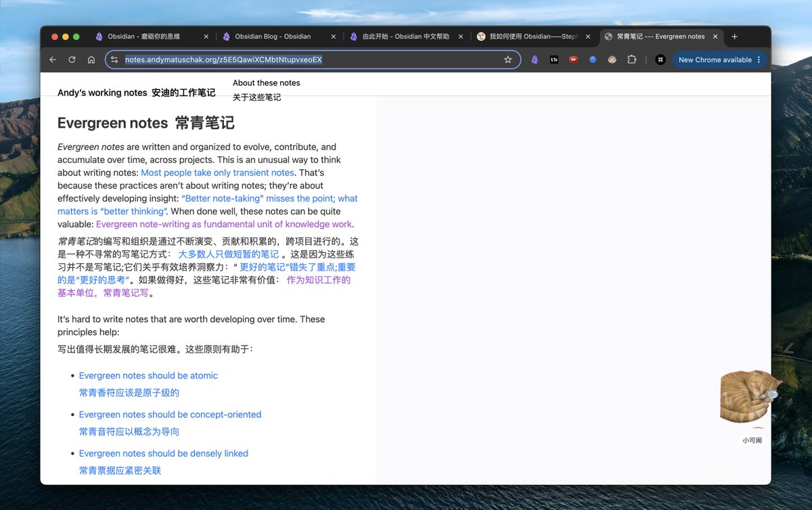The image size is (812, 510).
Task: Open Evergreen note-writing as fundamental unit link
Action: 224,224
